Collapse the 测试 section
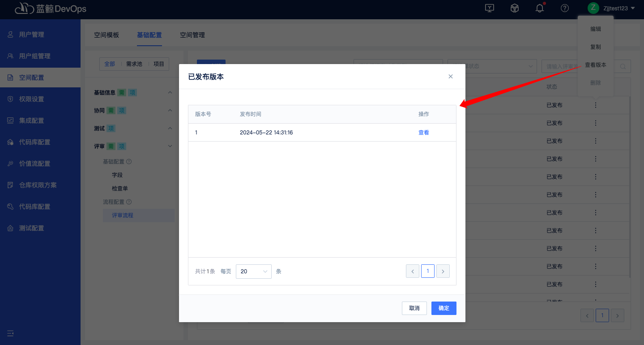 point(170,129)
